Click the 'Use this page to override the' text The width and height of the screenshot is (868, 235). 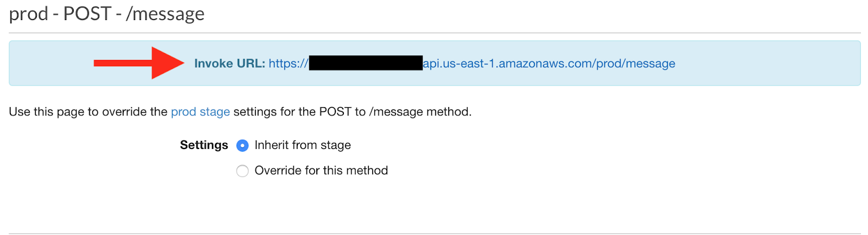click(x=88, y=112)
